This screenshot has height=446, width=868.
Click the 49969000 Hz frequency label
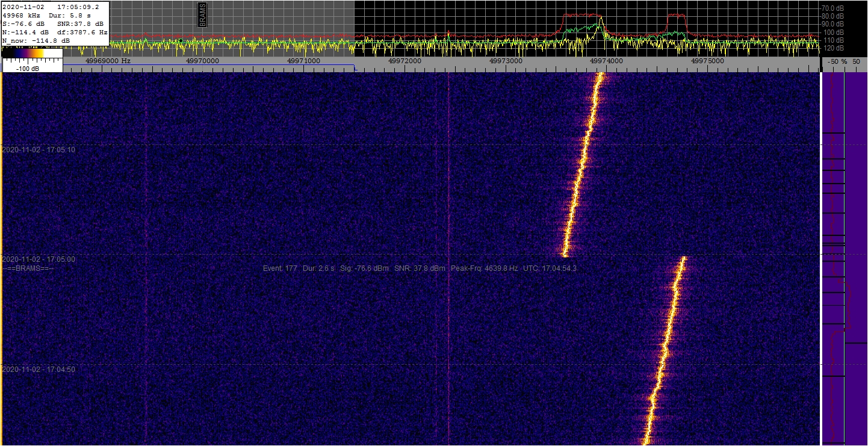click(108, 61)
